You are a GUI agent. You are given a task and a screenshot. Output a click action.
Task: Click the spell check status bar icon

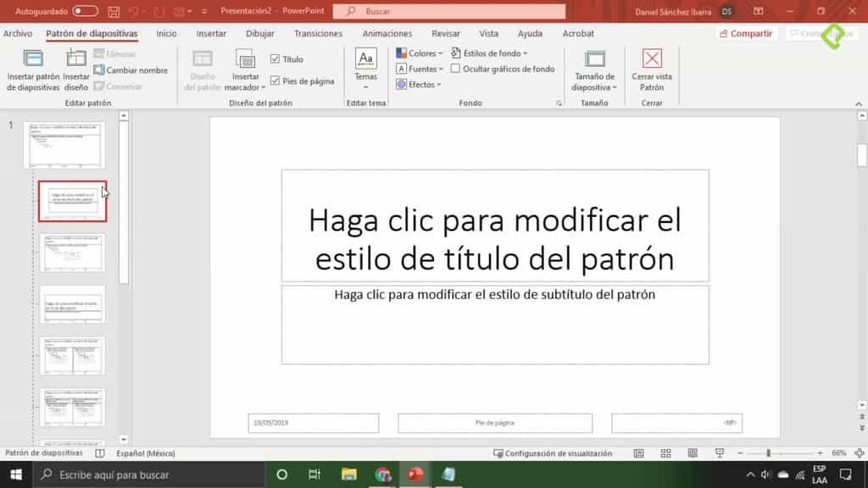point(100,453)
